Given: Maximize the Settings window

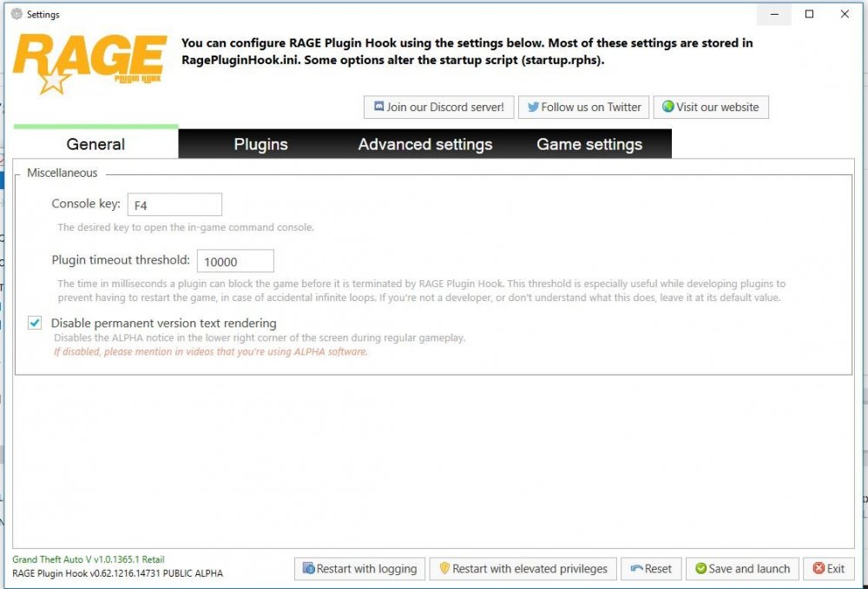Looking at the screenshot, I should click(809, 15).
